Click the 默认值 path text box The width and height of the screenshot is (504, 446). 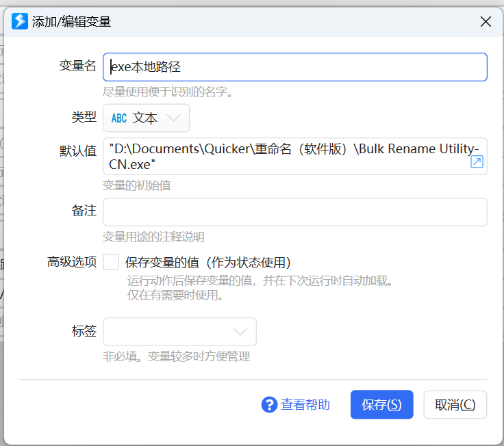tap(294, 157)
